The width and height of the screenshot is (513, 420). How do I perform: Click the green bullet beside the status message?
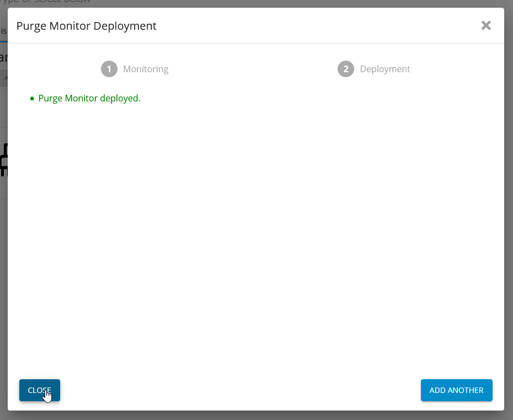pyautogui.click(x=32, y=98)
